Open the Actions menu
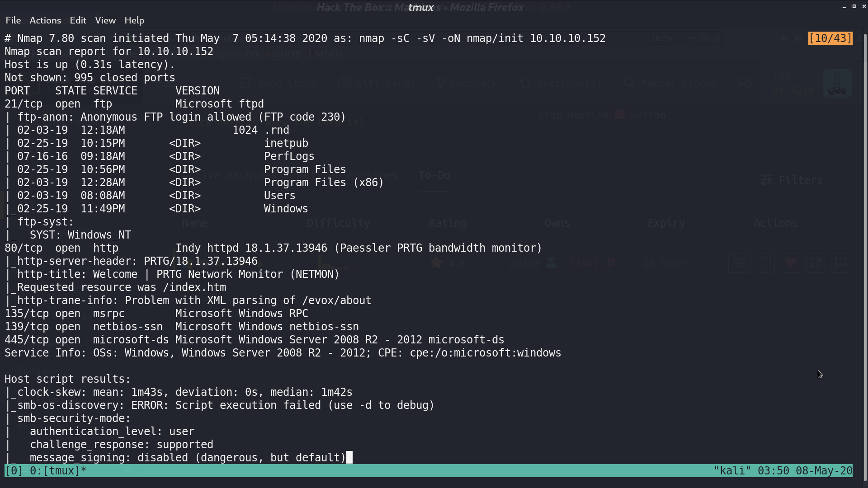Viewport: 868px width, 488px height. (x=45, y=20)
